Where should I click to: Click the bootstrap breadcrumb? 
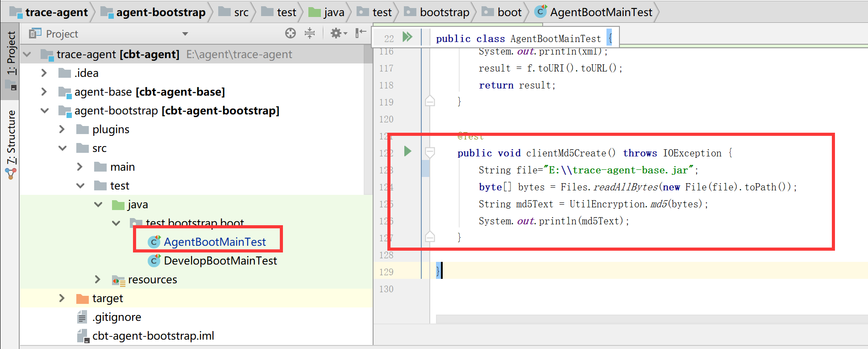click(x=437, y=12)
